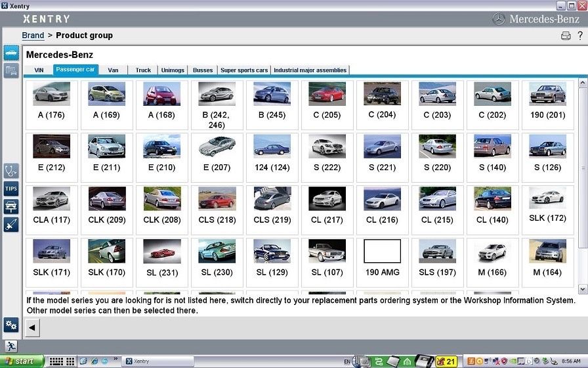588x368 pixels.
Task: Pick the M (166) model series
Action: click(492, 262)
